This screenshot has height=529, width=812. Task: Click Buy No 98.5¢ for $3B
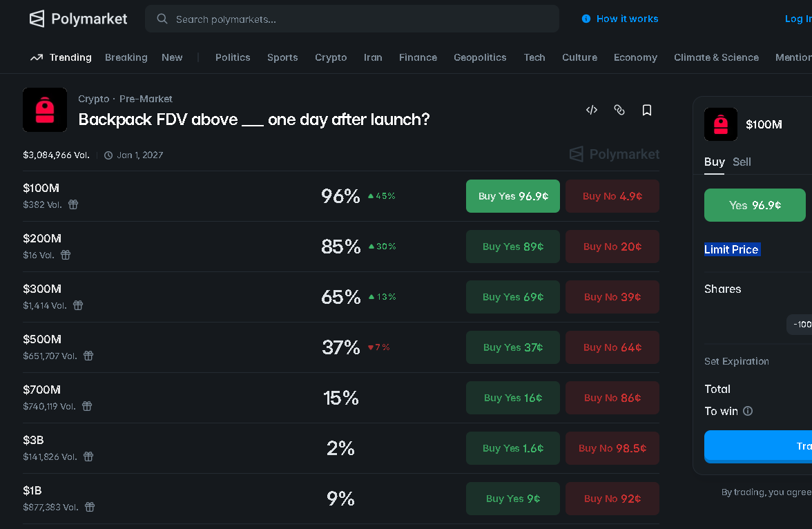pyautogui.click(x=612, y=448)
